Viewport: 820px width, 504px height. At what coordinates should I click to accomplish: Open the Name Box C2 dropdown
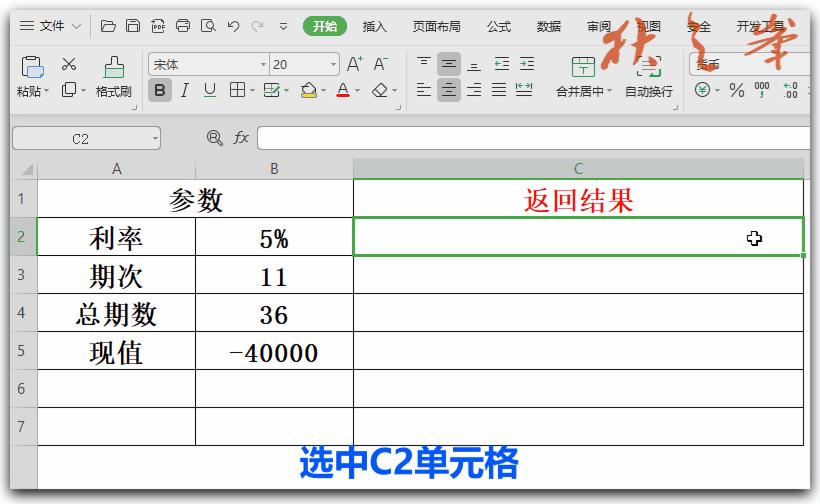tap(155, 139)
